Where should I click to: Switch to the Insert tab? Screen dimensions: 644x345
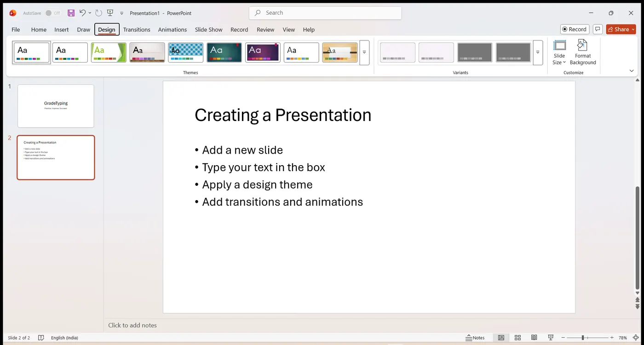click(x=62, y=29)
